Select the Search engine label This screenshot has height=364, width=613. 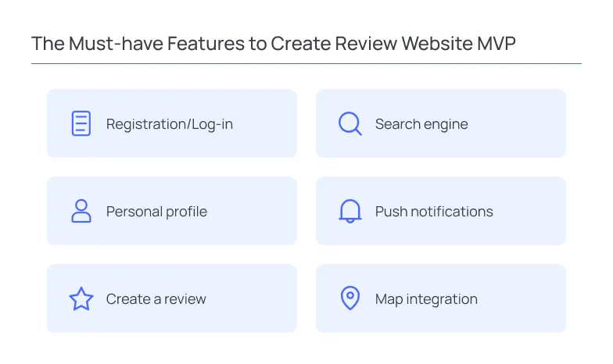tap(421, 124)
